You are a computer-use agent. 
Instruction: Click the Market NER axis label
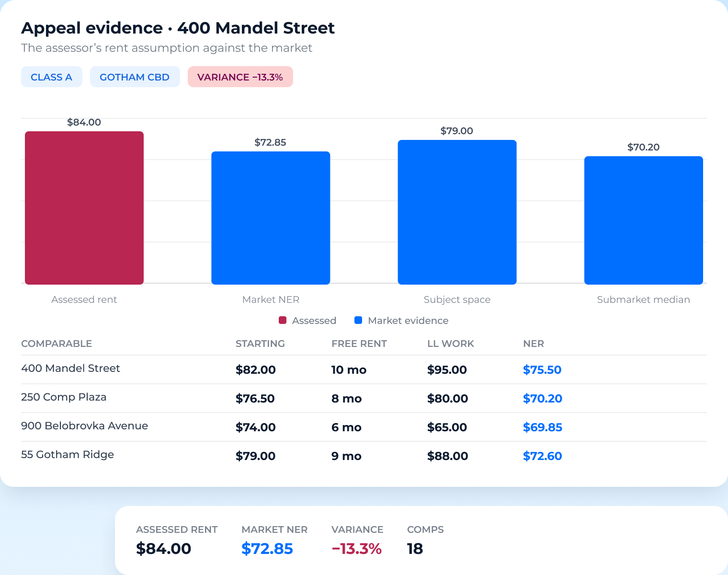[271, 299]
